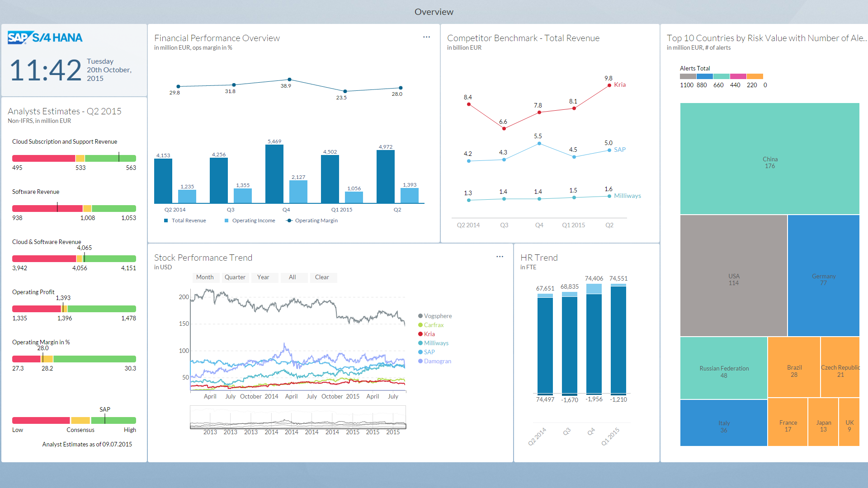Open the Analysts Estimates - Q2 2015 title
Screen dimensions: 868x488
pos(65,111)
